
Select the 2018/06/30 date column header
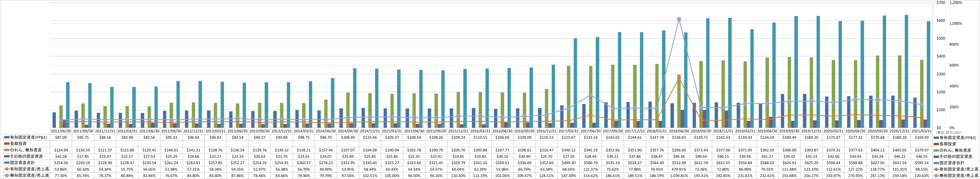[x=679, y=131]
